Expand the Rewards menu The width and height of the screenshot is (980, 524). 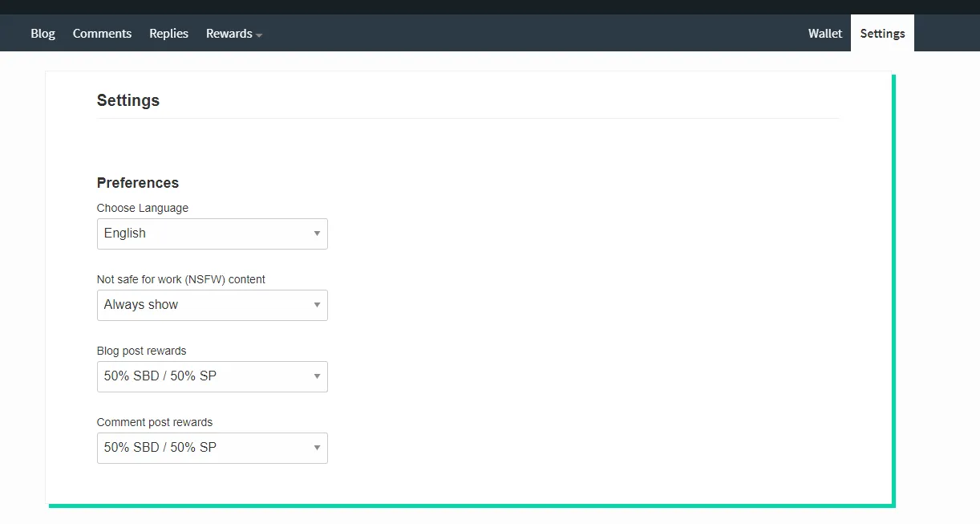[233, 34]
